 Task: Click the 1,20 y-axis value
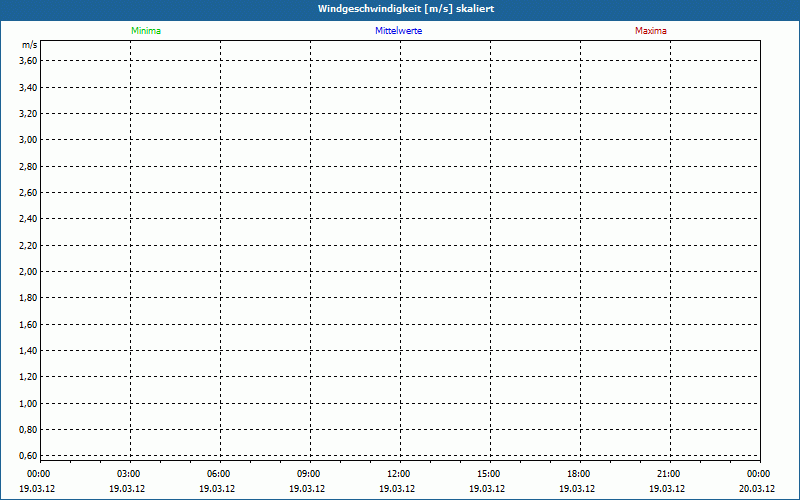click(28, 377)
